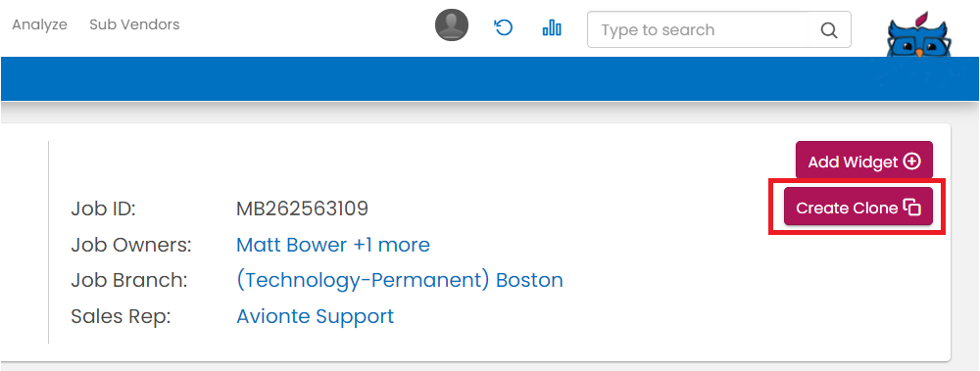Open the recent history clock icon
This screenshot has width=980, height=371.
tap(503, 27)
